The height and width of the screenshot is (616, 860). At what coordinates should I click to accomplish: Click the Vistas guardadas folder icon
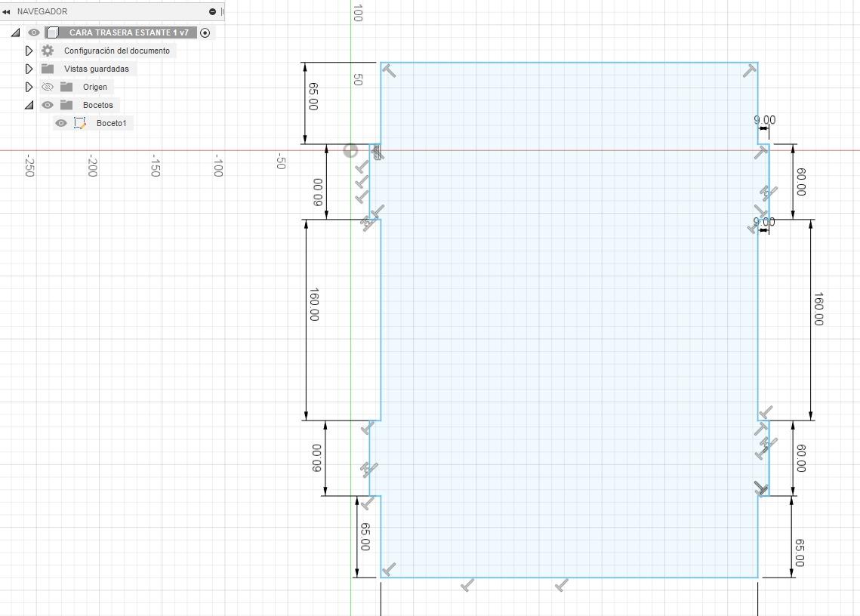pos(48,69)
